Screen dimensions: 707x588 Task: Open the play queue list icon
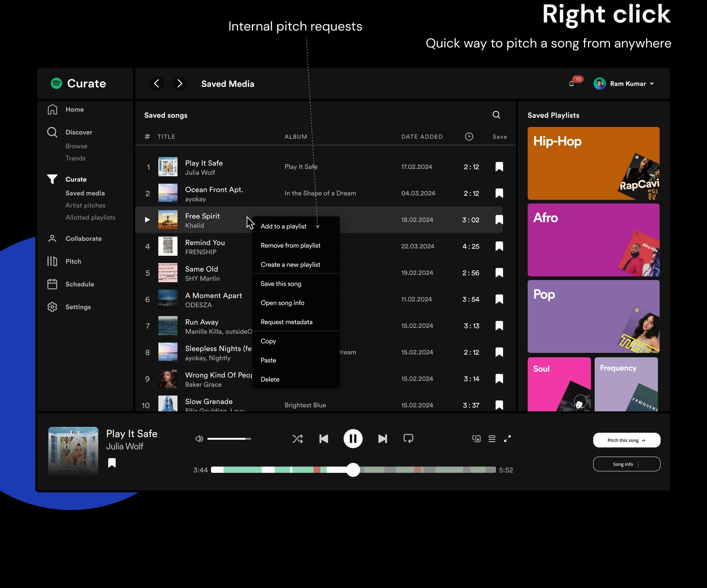[x=492, y=439]
